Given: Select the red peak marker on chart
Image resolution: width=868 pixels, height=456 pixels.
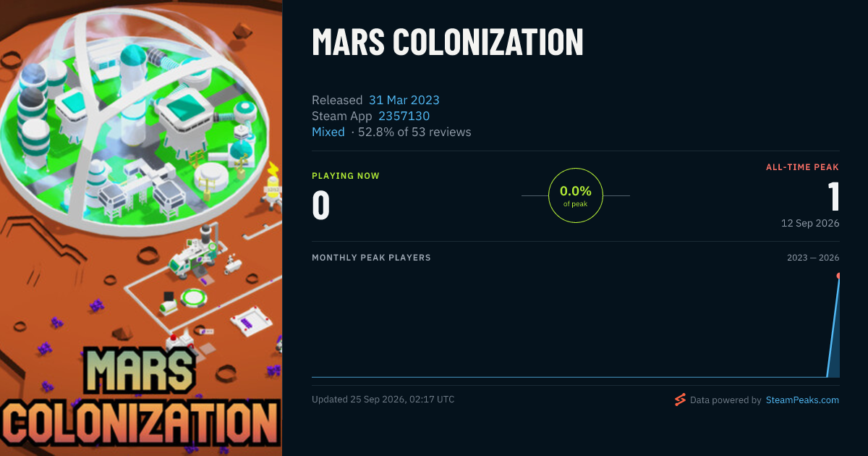Looking at the screenshot, I should coord(839,276).
